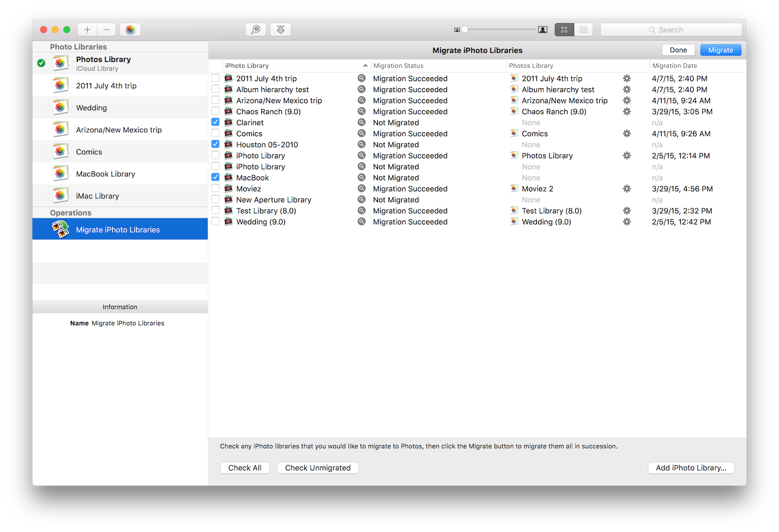Uncheck the Clarinet checkbox
The height and width of the screenshot is (532, 779).
(215, 122)
